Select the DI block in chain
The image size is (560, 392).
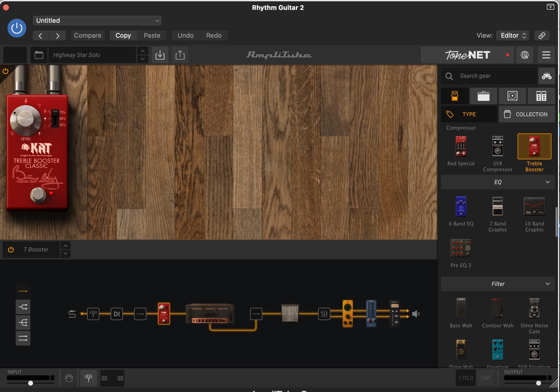click(117, 314)
